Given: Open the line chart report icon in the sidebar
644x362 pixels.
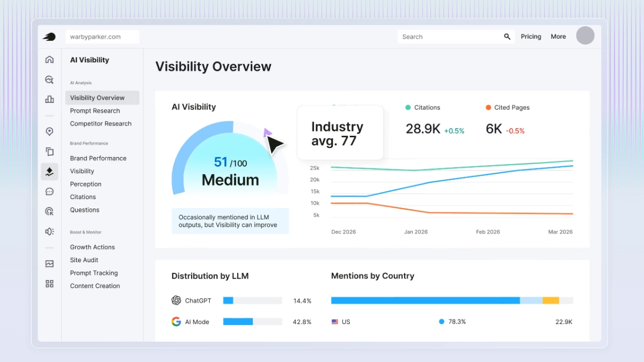Looking at the screenshot, I should tap(49, 264).
